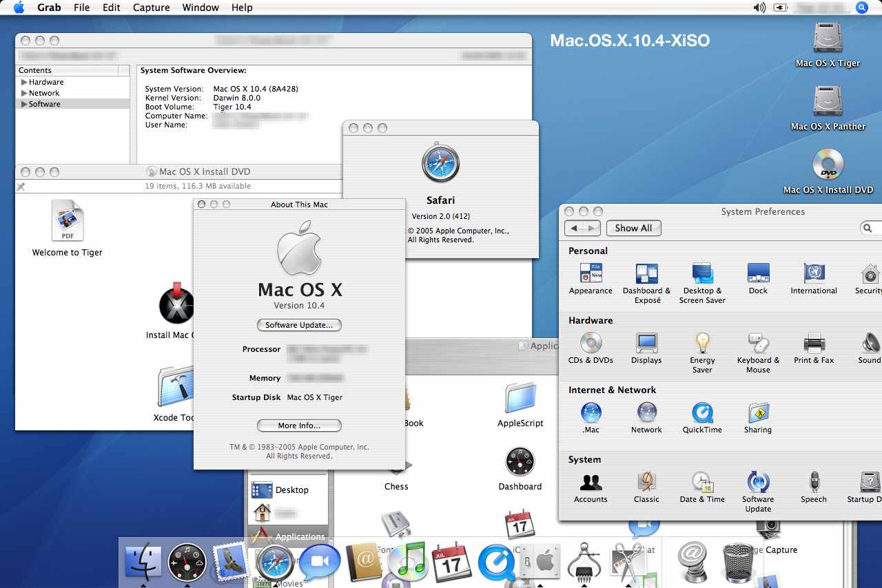Launch QuickTime Player from the Dock
This screenshot has height=588, width=882.
coord(495,562)
